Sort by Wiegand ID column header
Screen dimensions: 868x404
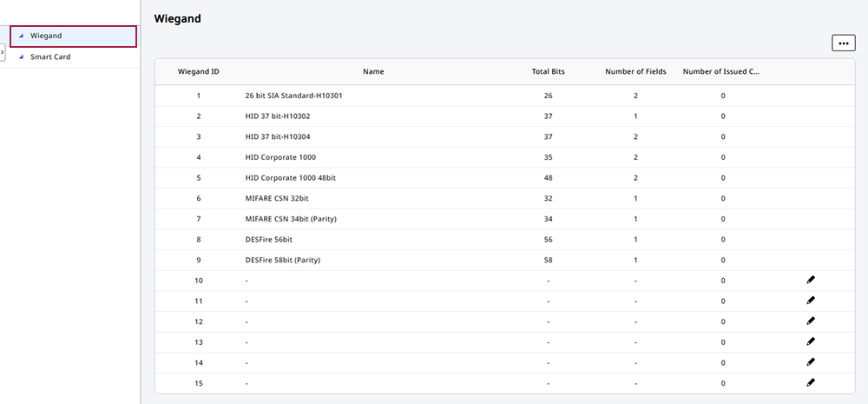(198, 71)
